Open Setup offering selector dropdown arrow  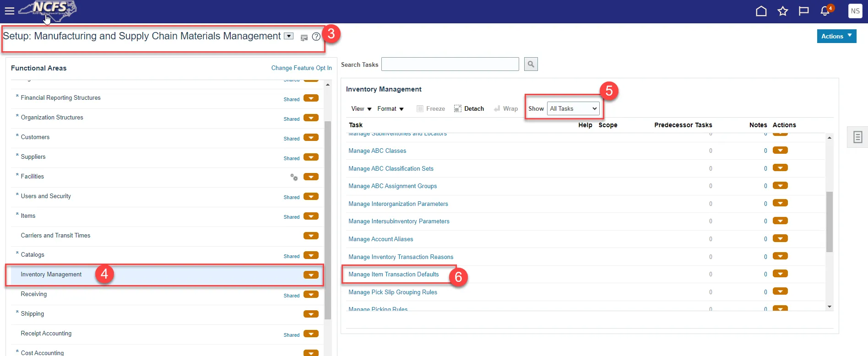(288, 36)
